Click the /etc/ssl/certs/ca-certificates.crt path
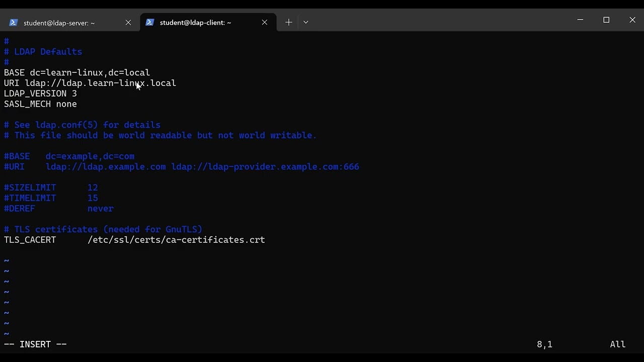 [176, 240]
